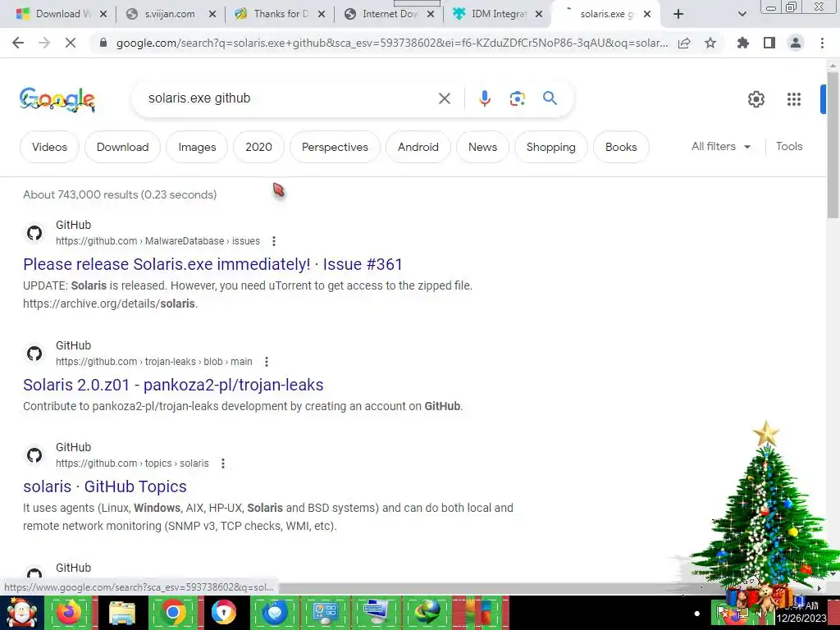Launch Firefox from the taskbar
The width and height of the screenshot is (840, 630).
(x=68, y=612)
